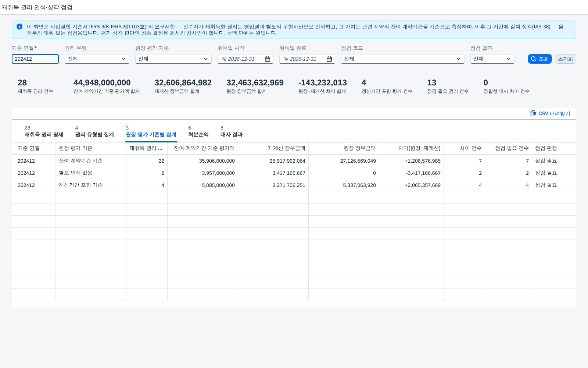This screenshot has height=368, width=588.
Task: Click the 차이(원장−재계산) column header
Action: pos(412,148)
